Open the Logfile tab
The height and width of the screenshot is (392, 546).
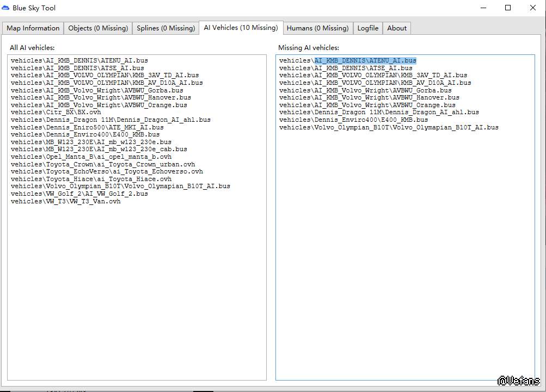[x=368, y=28]
